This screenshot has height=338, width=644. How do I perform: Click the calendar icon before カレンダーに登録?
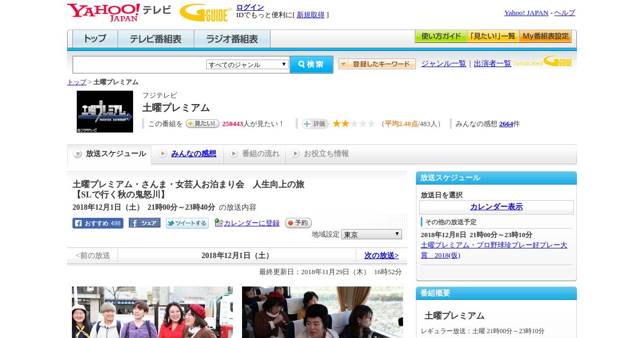(x=218, y=223)
